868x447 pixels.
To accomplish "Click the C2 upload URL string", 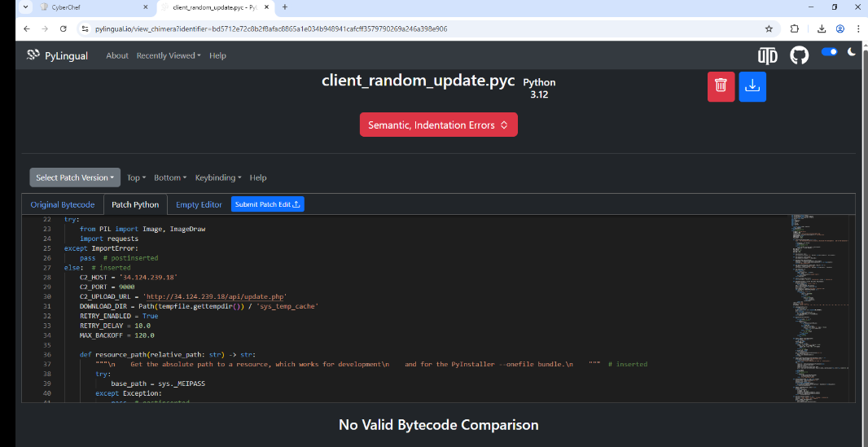I will click(215, 296).
